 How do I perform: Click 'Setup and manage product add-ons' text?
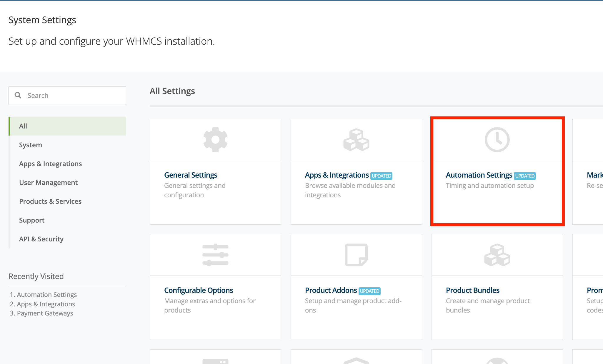(353, 305)
